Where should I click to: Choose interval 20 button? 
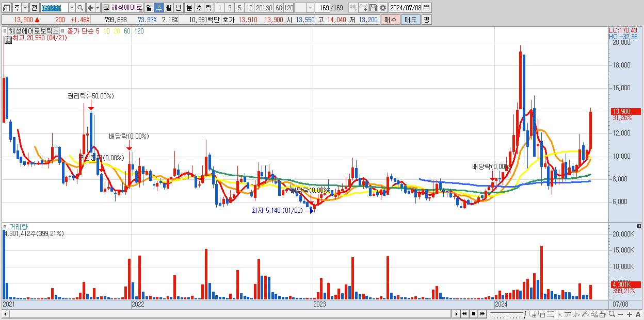[259, 8]
